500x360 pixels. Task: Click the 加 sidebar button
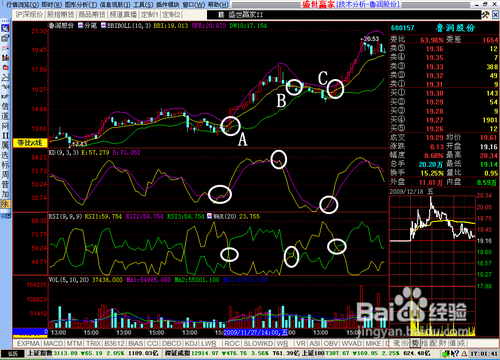coord(5,194)
